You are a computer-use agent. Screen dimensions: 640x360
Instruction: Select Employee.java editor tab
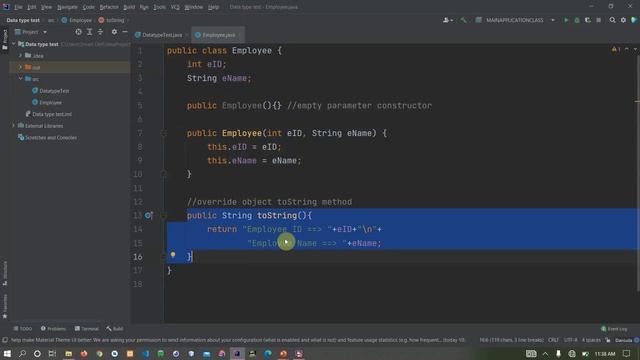[218, 35]
